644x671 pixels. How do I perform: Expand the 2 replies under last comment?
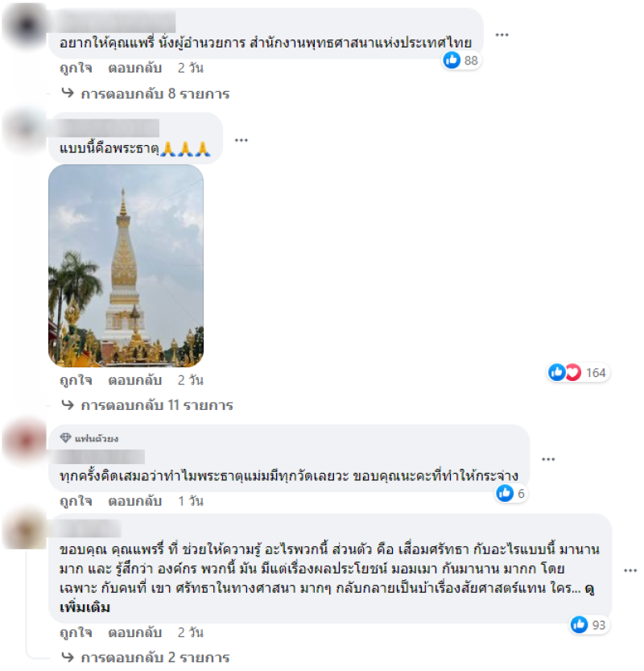pos(146,657)
